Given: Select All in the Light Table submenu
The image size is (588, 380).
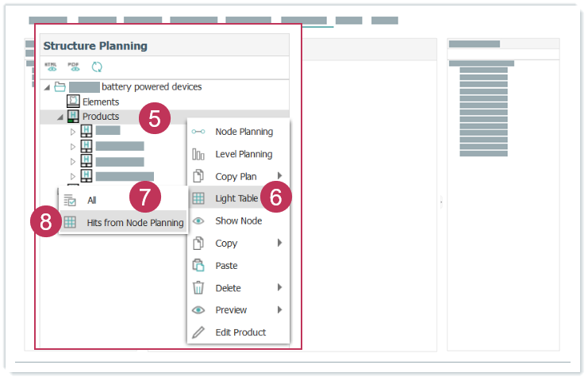Looking at the screenshot, I should tap(92, 201).
